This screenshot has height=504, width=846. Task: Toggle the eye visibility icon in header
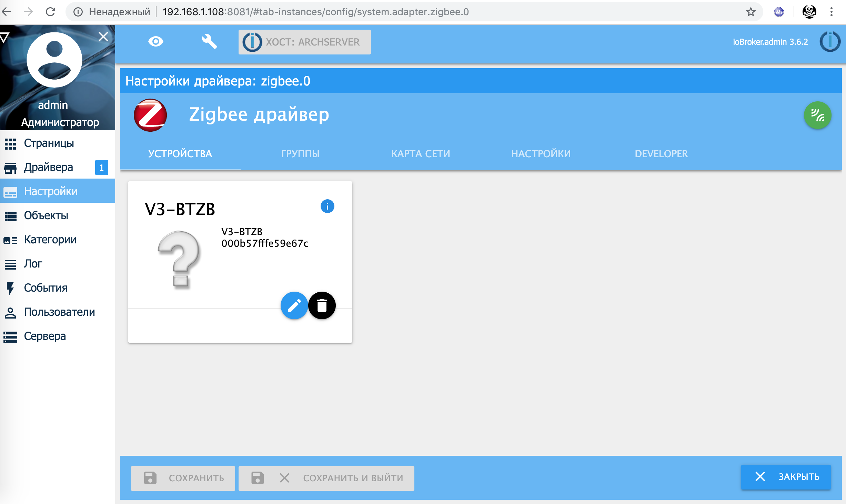click(156, 42)
